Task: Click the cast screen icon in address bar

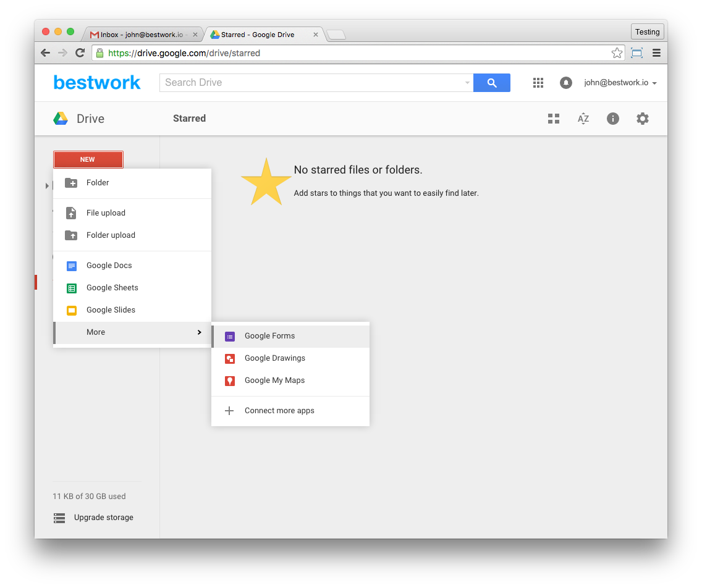Action: [x=636, y=52]
